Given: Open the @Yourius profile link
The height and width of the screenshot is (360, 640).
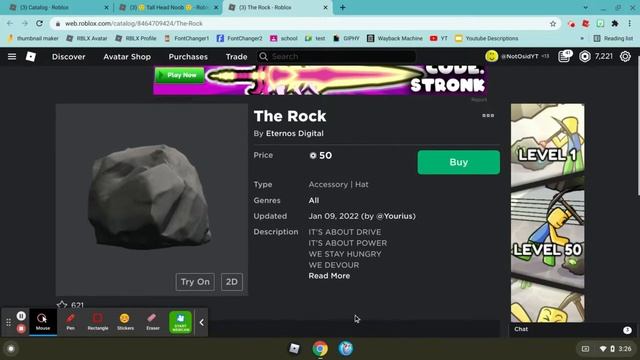Looking at the screenshot, I should [x=395, y=216].
